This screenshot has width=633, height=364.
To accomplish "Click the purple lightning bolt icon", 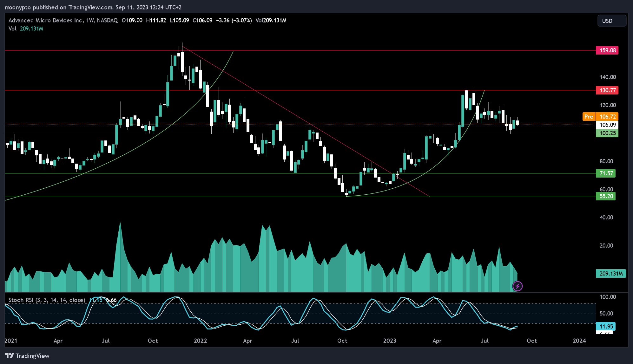I will [518, 286].
